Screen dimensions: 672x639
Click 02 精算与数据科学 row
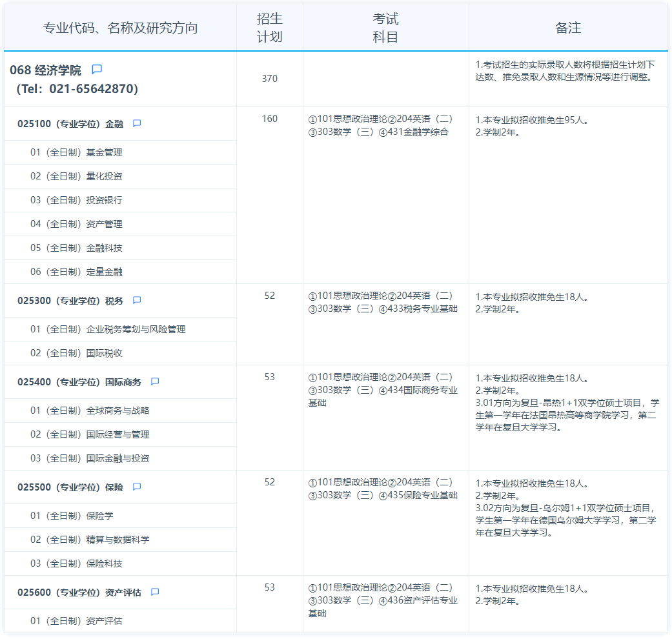point(90,540)
